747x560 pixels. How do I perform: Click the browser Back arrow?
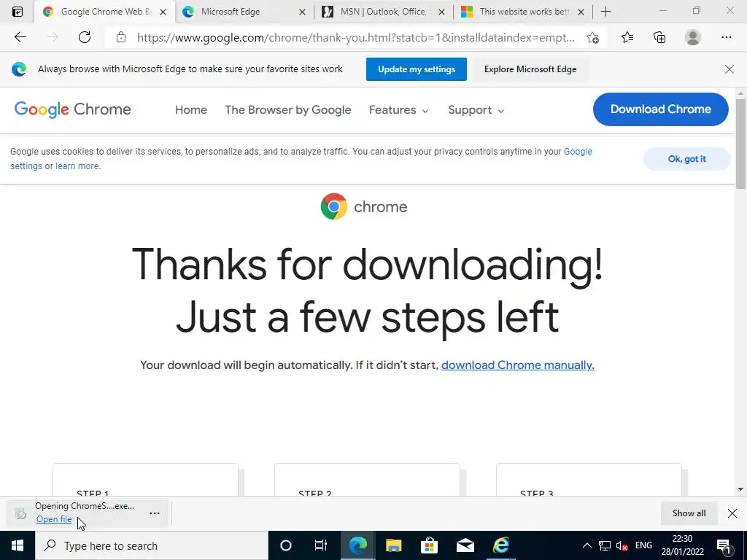tap(20, 37)
